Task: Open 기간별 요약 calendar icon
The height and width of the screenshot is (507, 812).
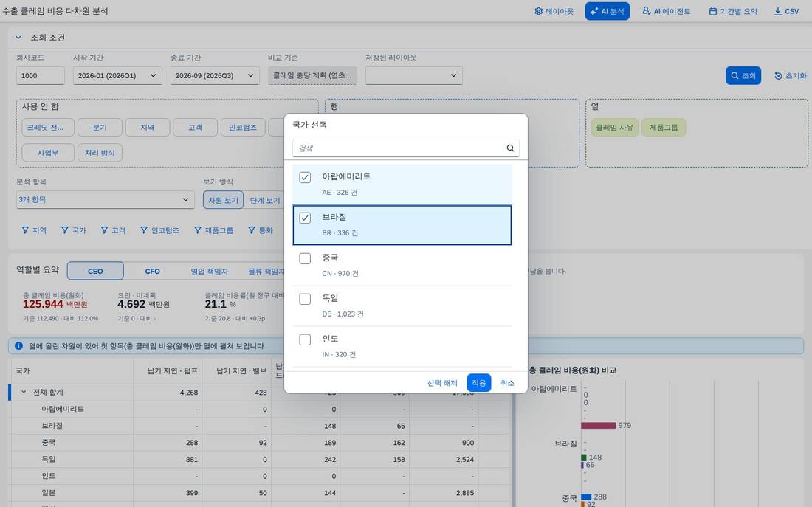Action: pos(713,11)
